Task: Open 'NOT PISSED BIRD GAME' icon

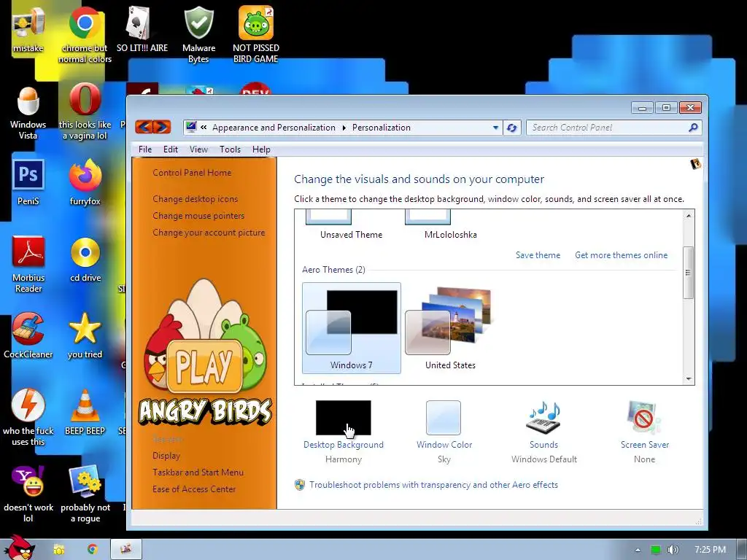Action: click(256, 34)
